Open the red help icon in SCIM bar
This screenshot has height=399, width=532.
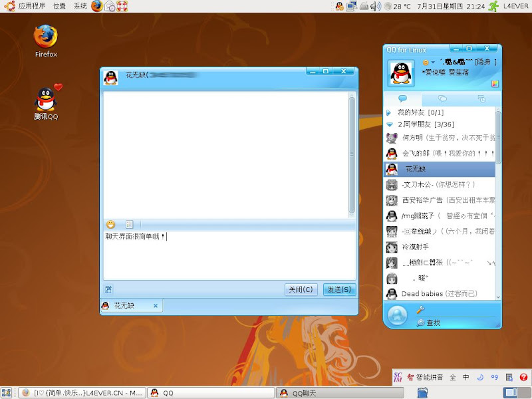pyautogui.click(x=523, y=377)
